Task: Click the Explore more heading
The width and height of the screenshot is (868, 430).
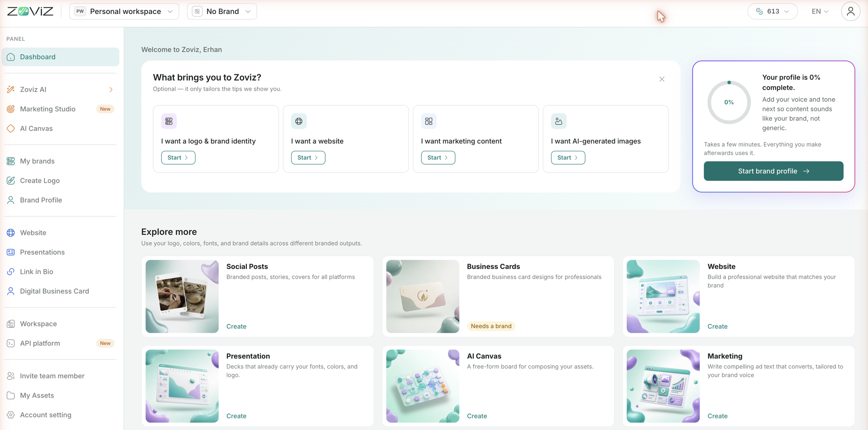Action: pos(169,232)
